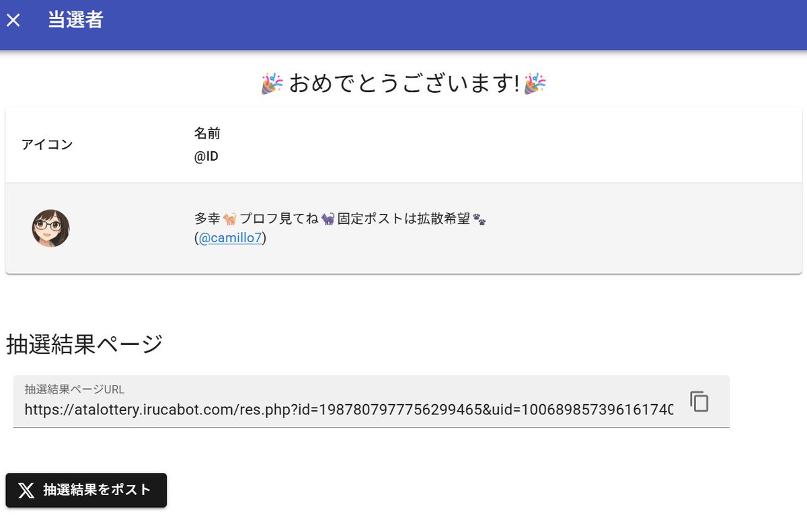This screenshot has width=807, height=532.
Task: Click the 抽選結果をポスト button
Action: pos(86,490)
